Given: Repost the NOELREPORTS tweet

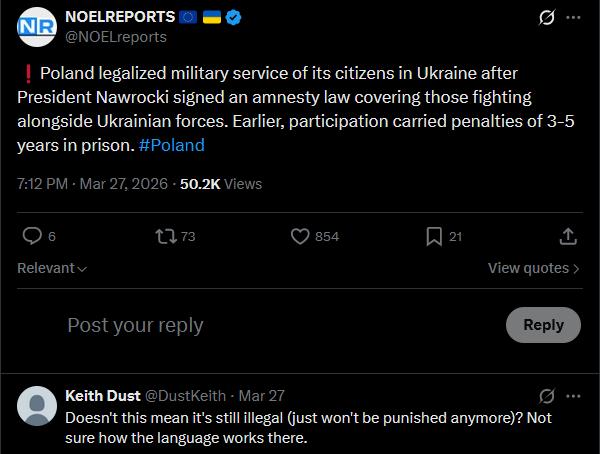Looking at the screenshot, I should 167,236.
